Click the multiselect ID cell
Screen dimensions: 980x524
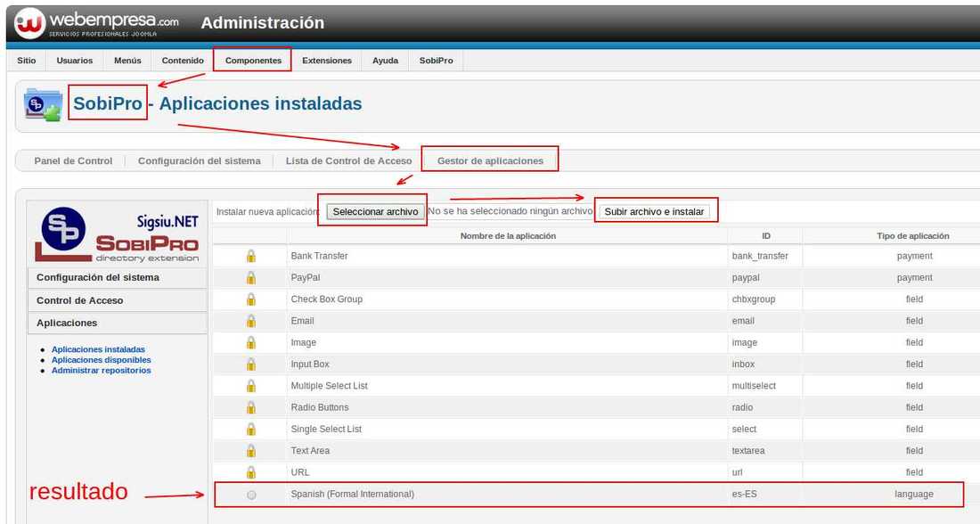click(754, 386)
